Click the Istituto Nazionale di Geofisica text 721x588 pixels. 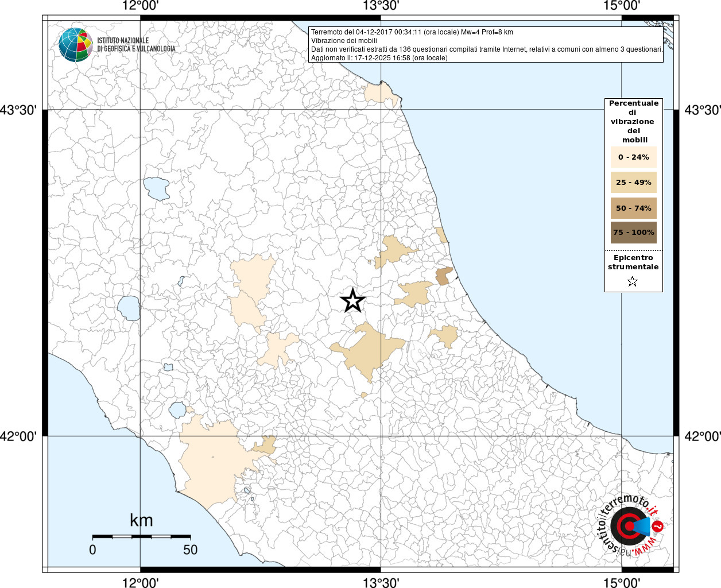(x=136, y=45)
